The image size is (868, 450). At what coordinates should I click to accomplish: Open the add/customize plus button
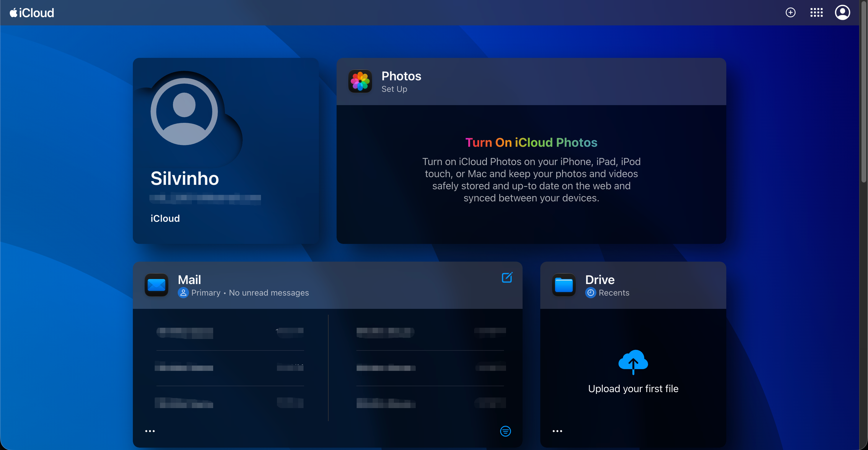pyautogui.click(x=791, y=13)
